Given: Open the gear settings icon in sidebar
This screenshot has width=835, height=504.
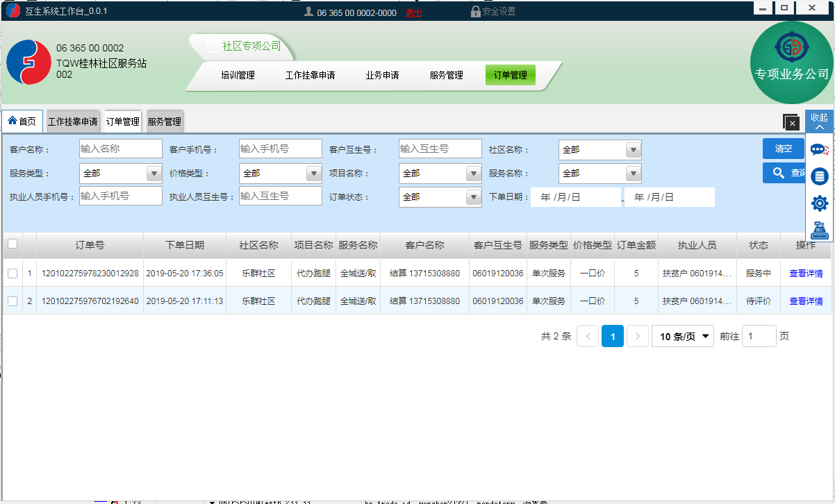Looking at the screenshot, I should [x=820, y=203].
